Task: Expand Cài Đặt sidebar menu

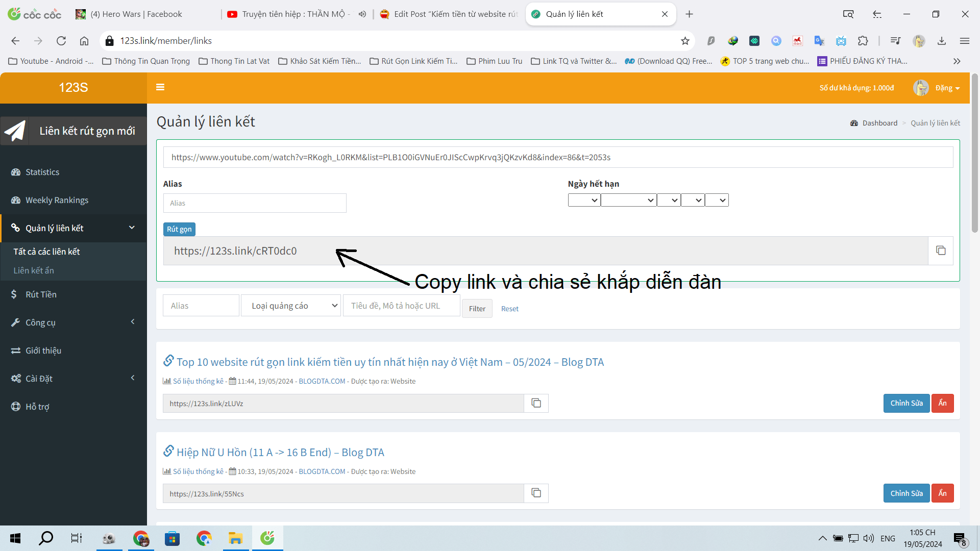Action: coord(73,379)
